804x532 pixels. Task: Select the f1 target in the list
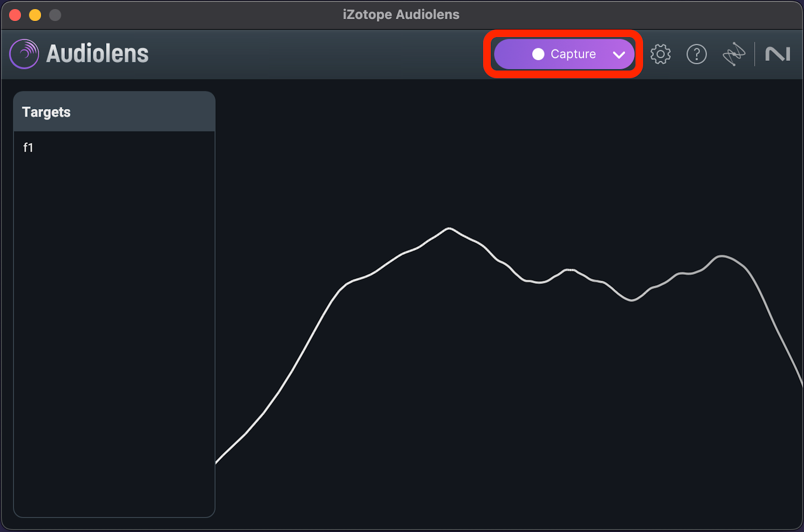pyautogui.click(x=114, y=148)
